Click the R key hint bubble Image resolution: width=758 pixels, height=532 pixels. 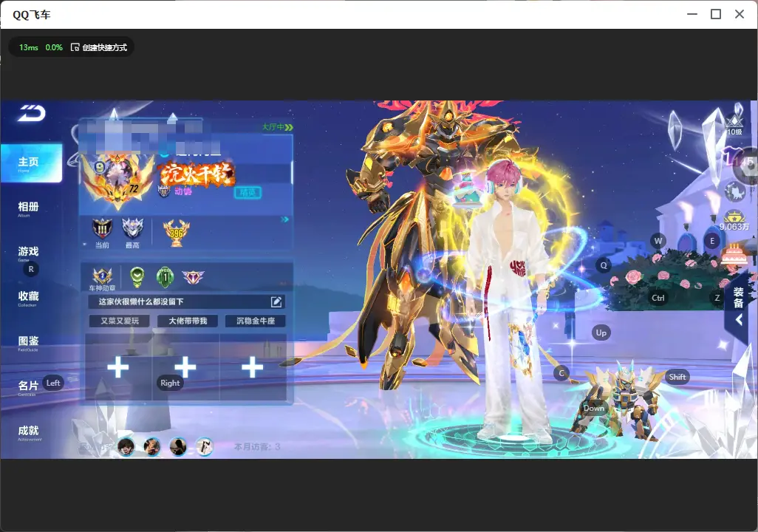(31, 270)
